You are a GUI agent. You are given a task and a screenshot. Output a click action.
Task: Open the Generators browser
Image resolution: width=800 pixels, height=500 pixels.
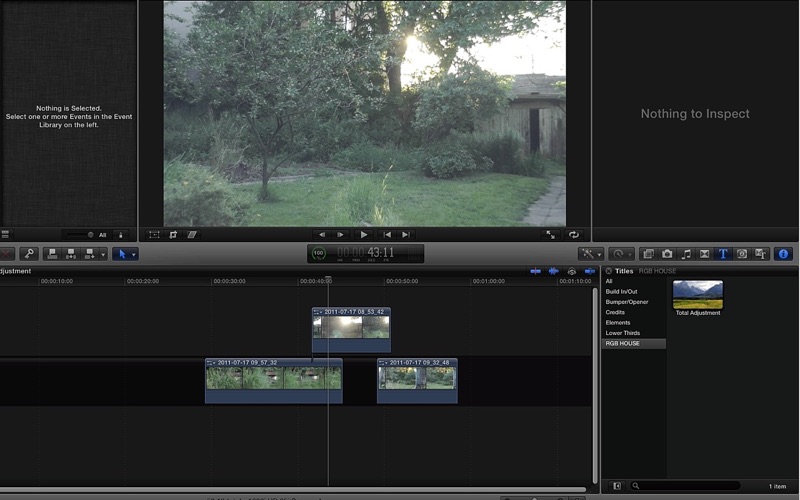point(742,254)
